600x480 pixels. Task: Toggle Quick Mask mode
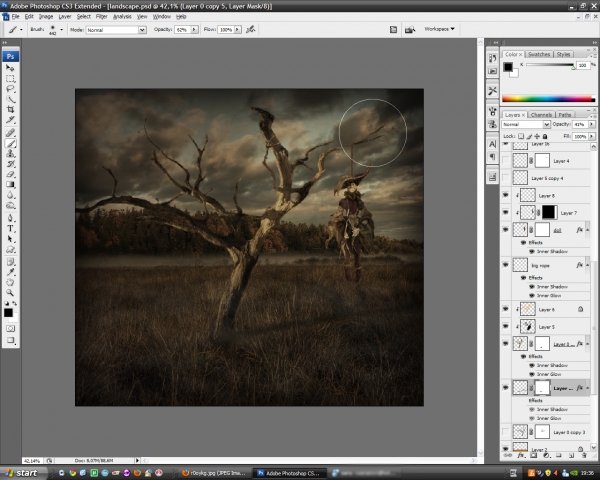point(10,329)
